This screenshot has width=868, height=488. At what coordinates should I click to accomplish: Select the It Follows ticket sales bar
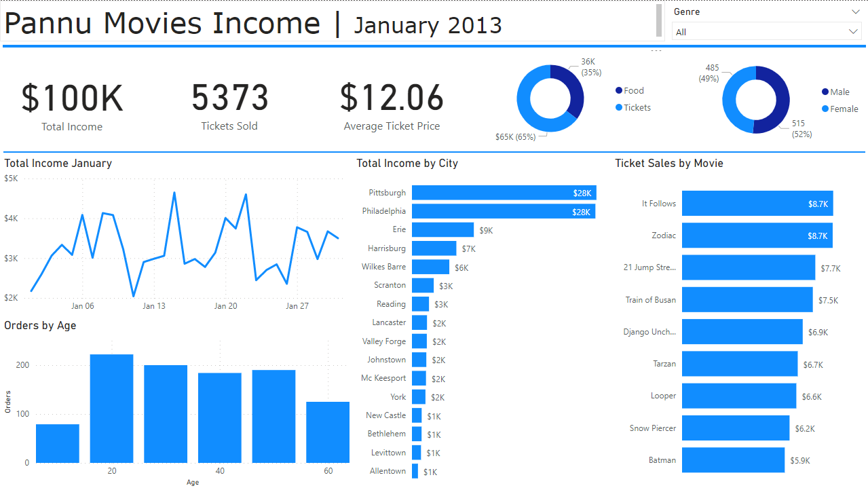pos(757,204)
